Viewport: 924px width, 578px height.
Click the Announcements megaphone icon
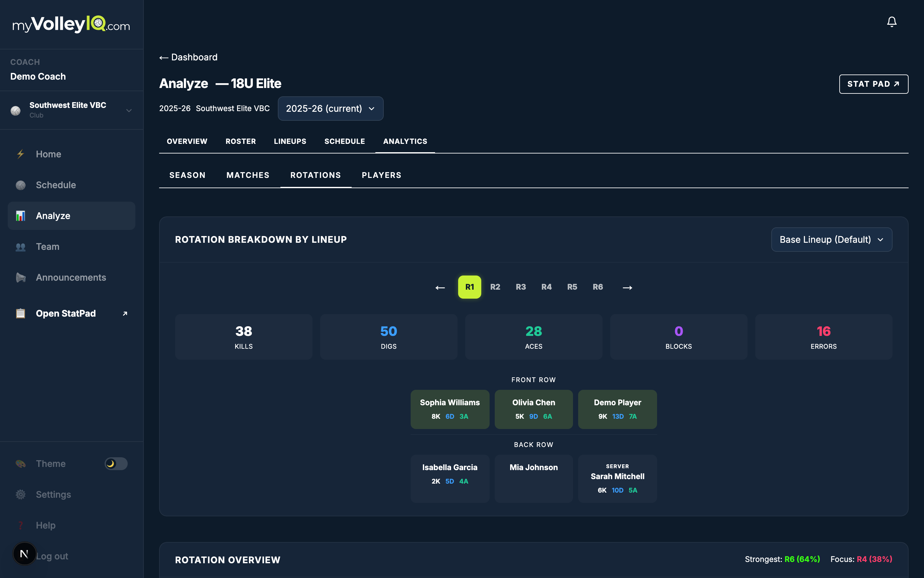pos(21,277)
